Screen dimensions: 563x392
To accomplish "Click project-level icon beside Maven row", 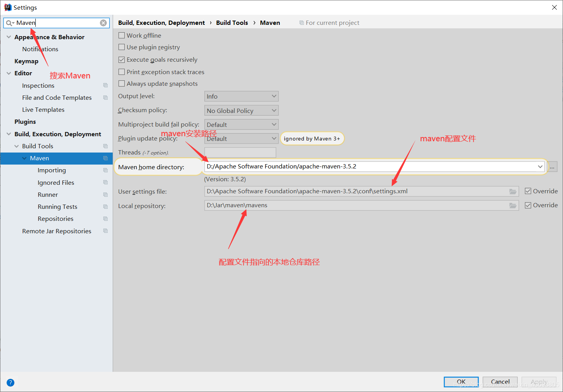I will [105, 158].
